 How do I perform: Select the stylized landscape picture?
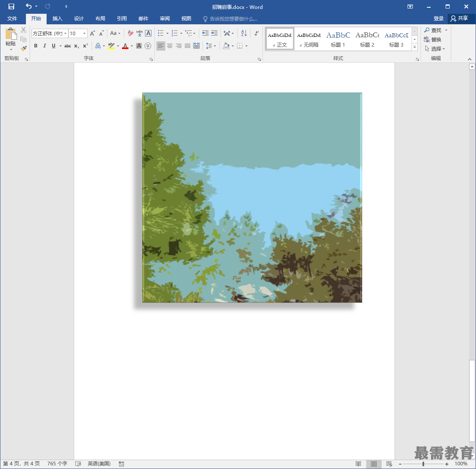click(x=252, y=197)
